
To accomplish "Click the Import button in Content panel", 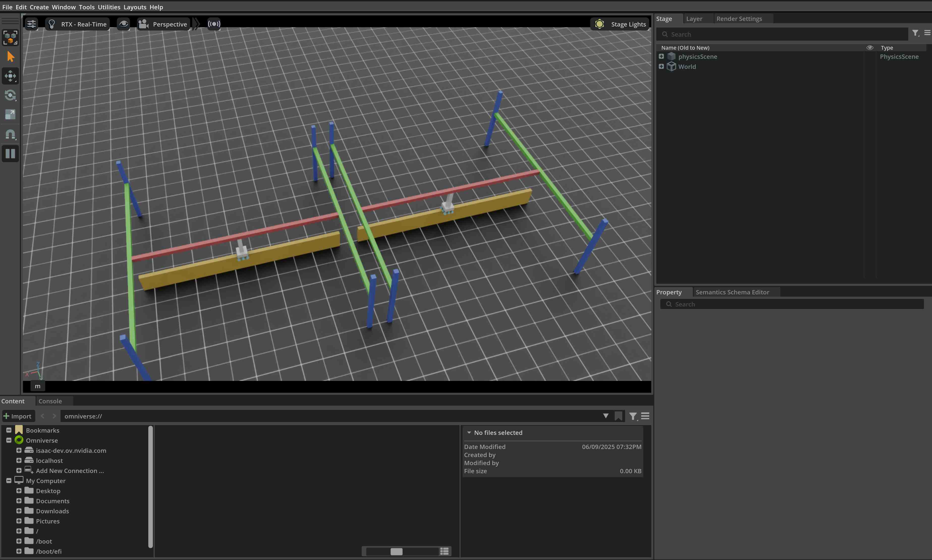I will [x=18, y=416].
